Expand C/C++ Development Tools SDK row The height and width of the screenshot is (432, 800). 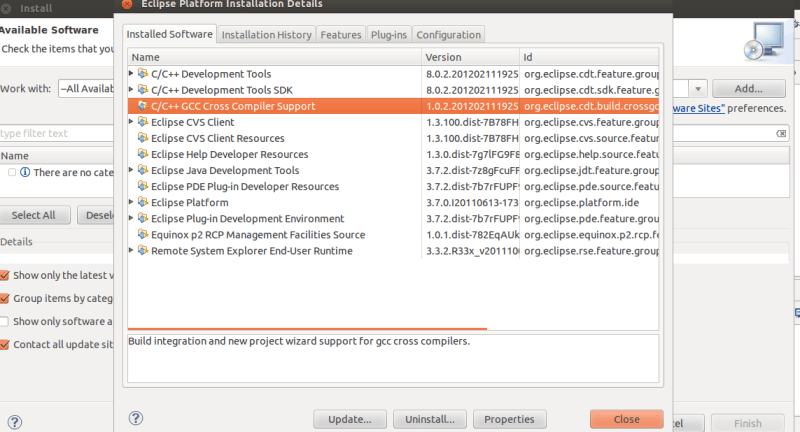tap(131, 90)
